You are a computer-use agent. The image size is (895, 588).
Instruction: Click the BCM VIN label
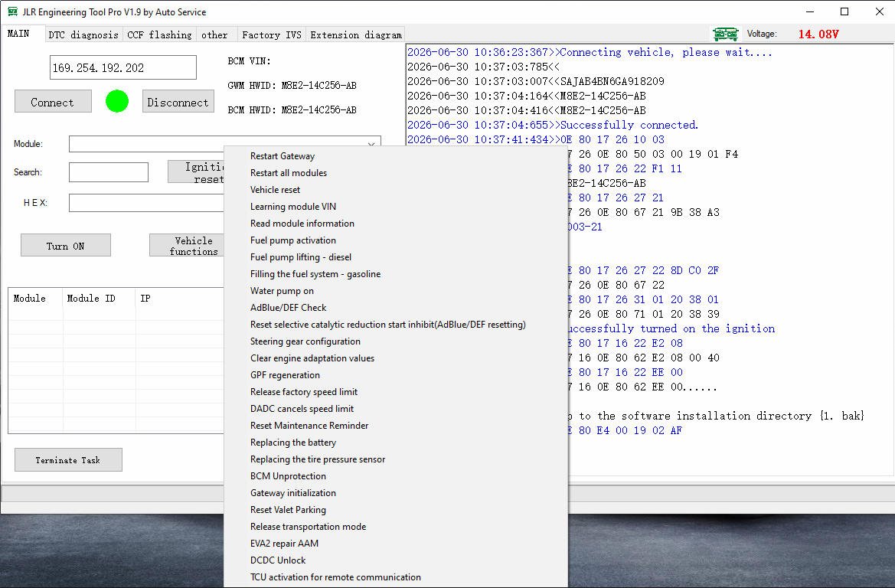[249, 61]
